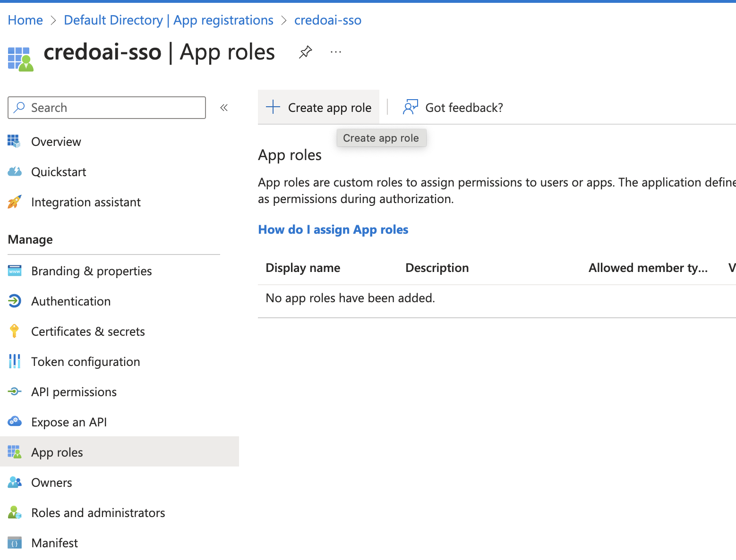
Task: Click the Allowed member ty... column header
Action: click(x=648, y=268)
